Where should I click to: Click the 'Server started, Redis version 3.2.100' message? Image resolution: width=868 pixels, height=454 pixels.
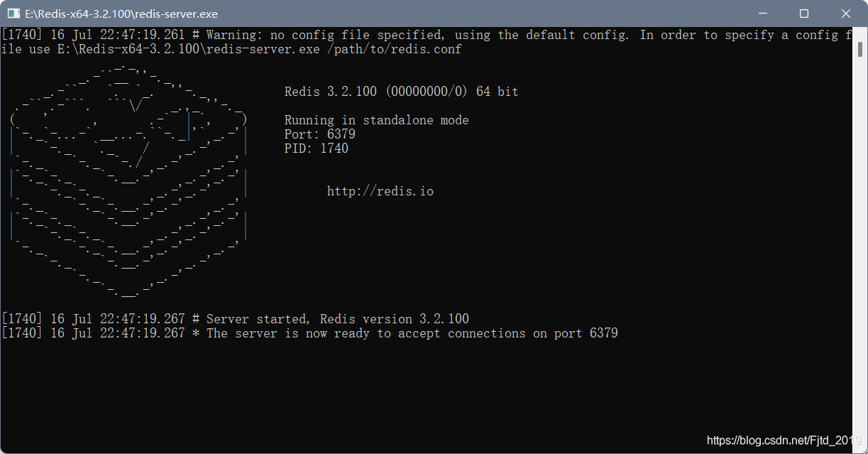tap(337, 319)
